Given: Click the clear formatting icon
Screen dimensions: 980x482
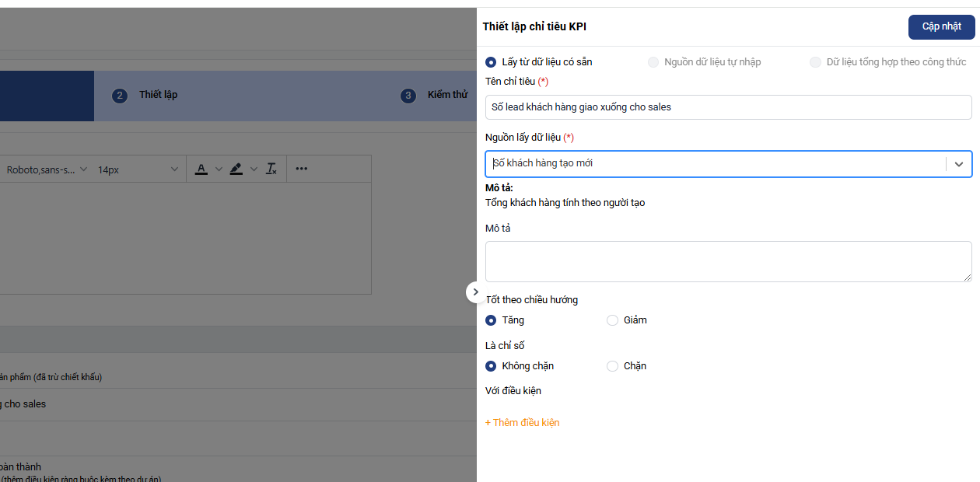Looking at the screenshot, I should coord(271,169).
